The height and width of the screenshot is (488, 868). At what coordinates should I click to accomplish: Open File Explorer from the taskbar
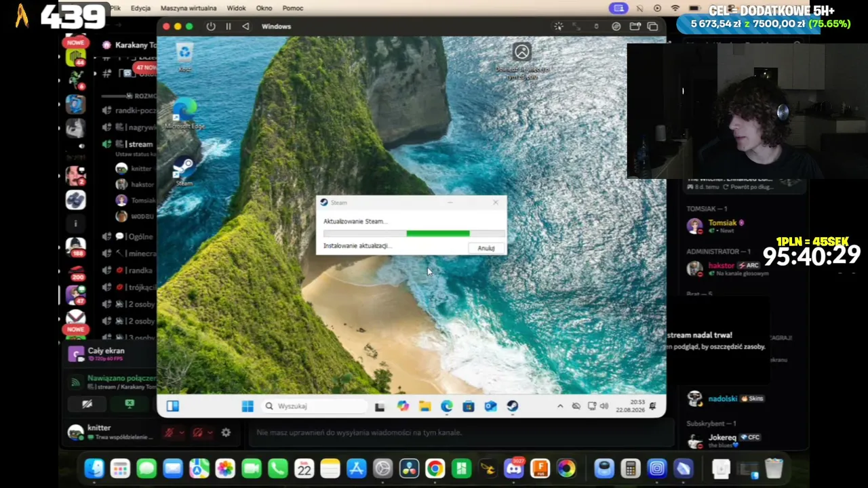pos(425,406)
